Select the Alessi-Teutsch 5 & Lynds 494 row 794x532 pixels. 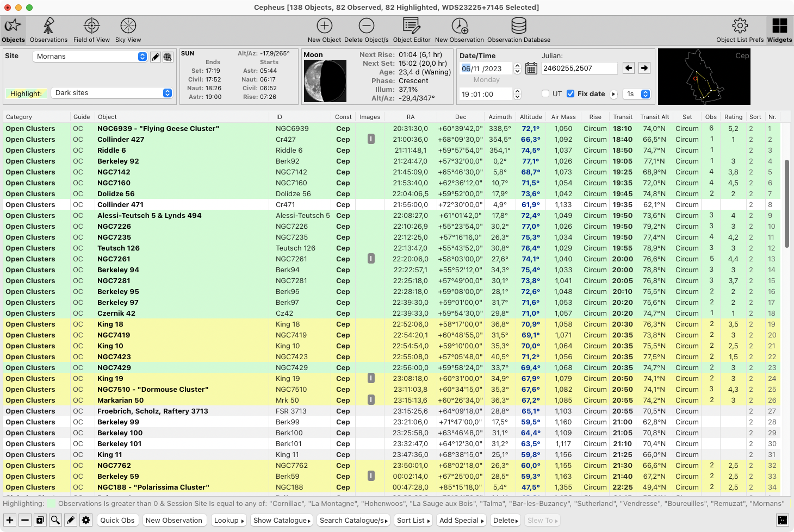pyautogui.click(x=392, y=215)
